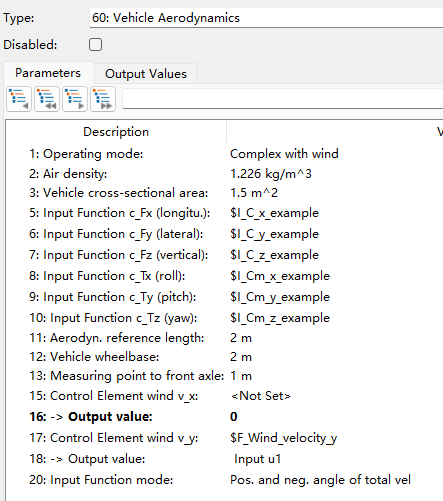The height and width of the screenshot is (501, 443).
Task: Select row 16 Output value
Action: [91, 417]
